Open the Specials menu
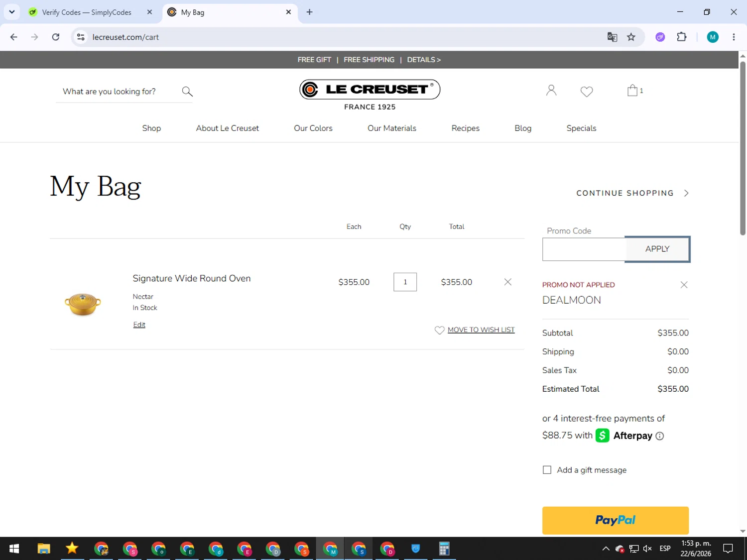747x560 pixels. [x=581, y=128]
